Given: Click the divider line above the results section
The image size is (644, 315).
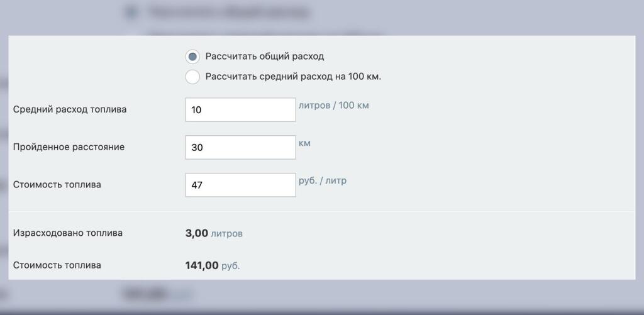Looking at the screenshot, I should coord(321,211).
